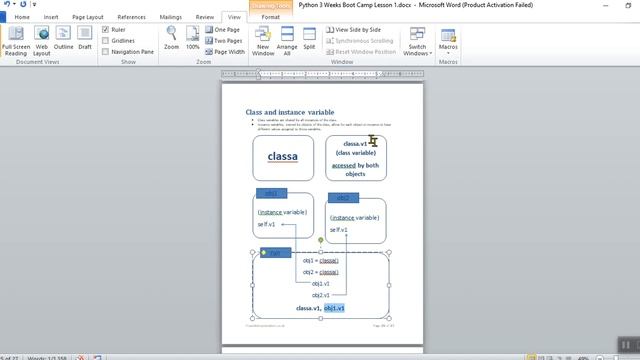Restore the Word window size

tap(628, 5)
